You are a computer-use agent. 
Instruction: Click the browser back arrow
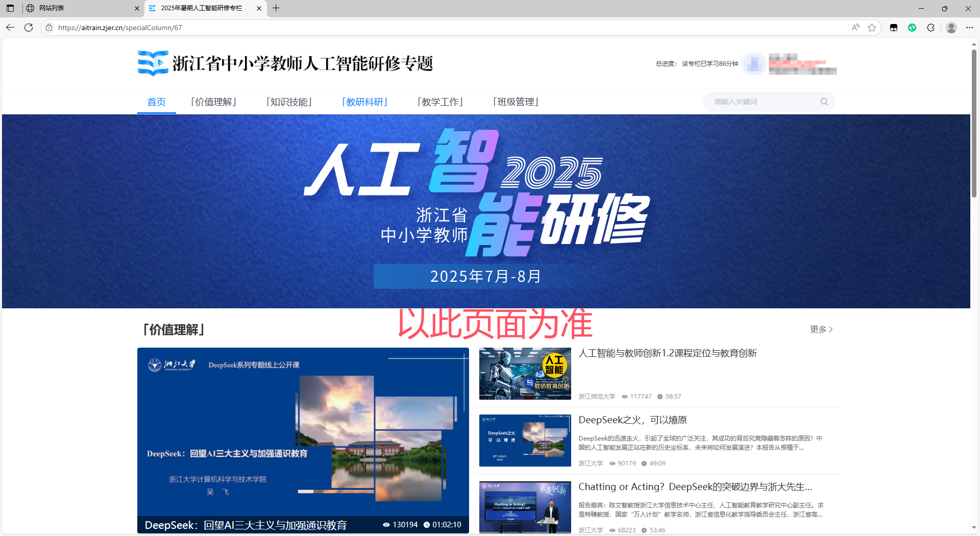(10, 28)
